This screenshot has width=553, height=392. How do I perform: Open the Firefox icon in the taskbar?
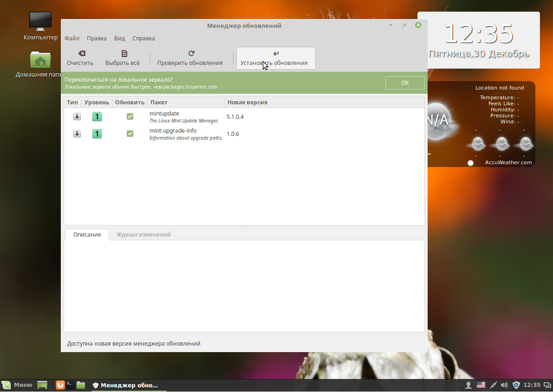(x=60, y=385)
